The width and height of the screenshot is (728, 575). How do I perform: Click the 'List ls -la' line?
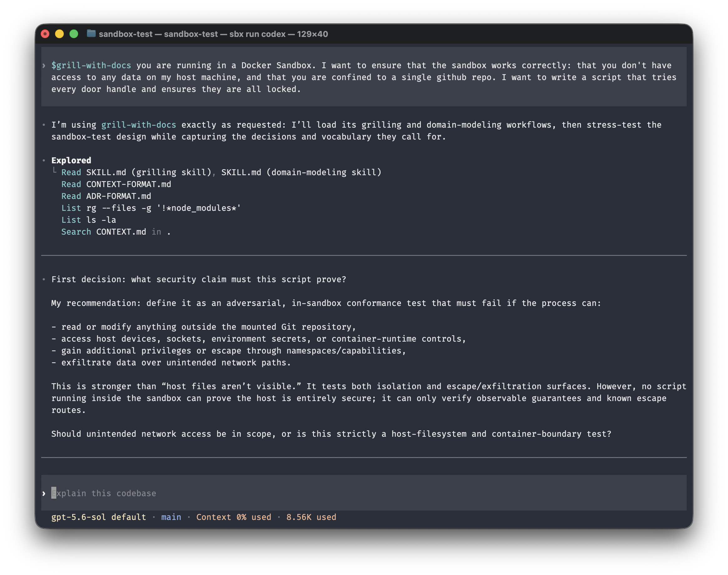pyautogui.click(x=88, y=220)
